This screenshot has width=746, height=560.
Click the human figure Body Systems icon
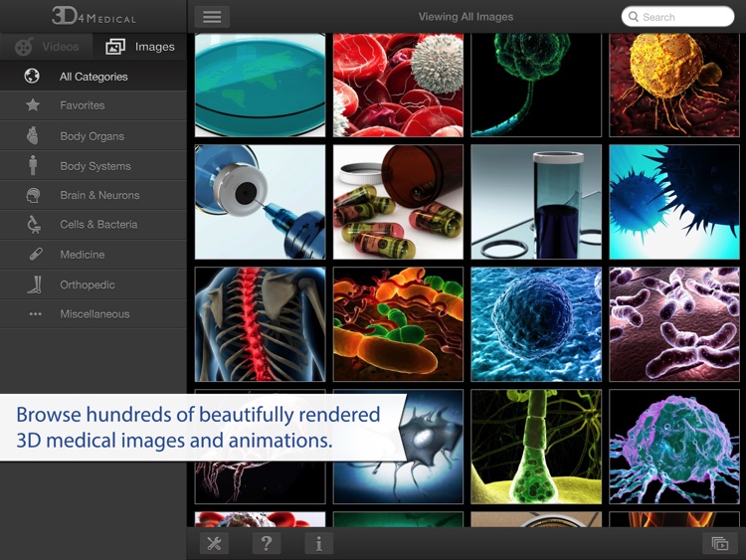[x=33, y=165]
